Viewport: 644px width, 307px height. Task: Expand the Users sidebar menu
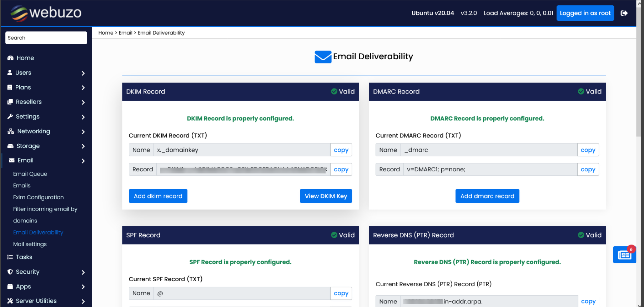83,73
